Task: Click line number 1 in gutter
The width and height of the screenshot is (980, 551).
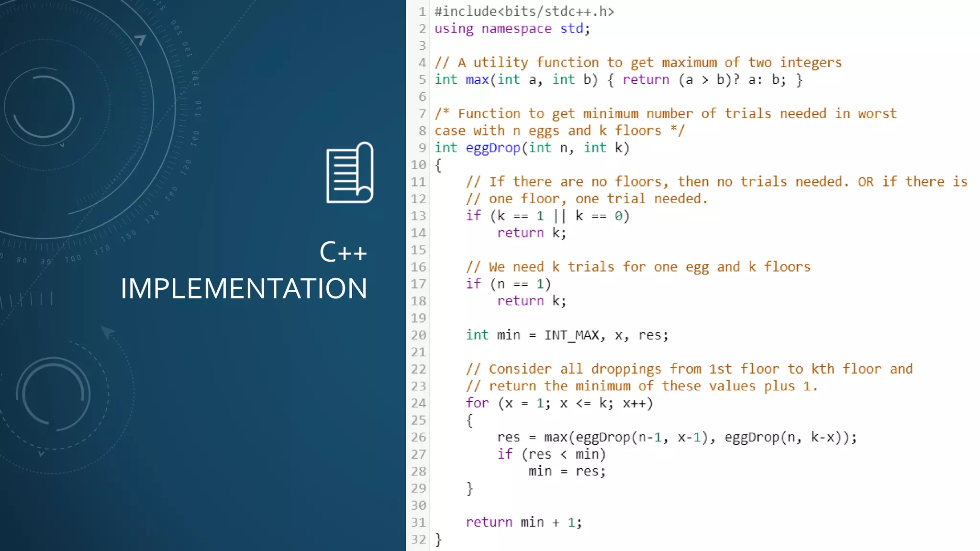Action: pyautogui.click(x=422, y=11)
